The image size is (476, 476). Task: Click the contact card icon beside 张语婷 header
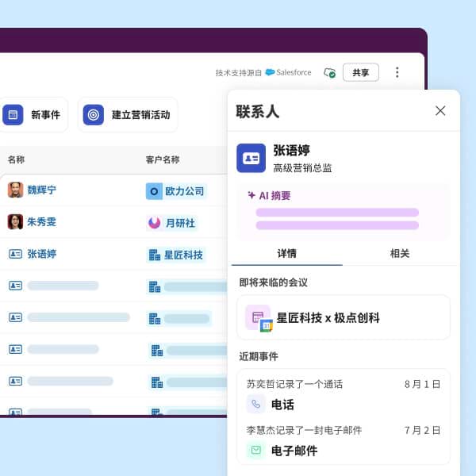pyautogui.click(x=251, y=158)
